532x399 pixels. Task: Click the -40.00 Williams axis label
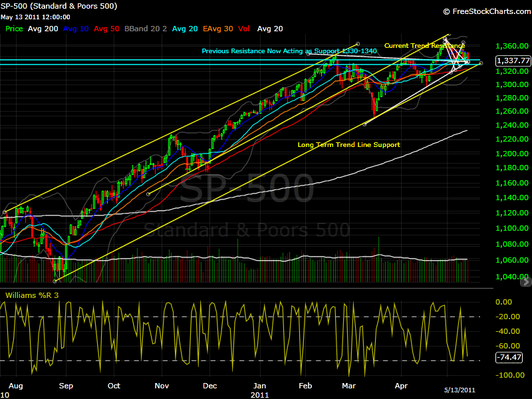coord(508,331)
